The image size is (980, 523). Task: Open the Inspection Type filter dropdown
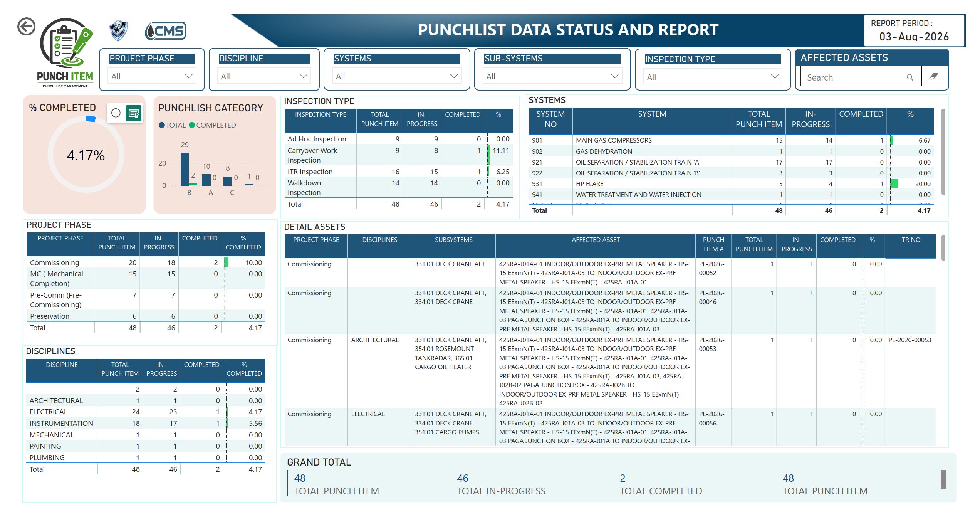713,77
